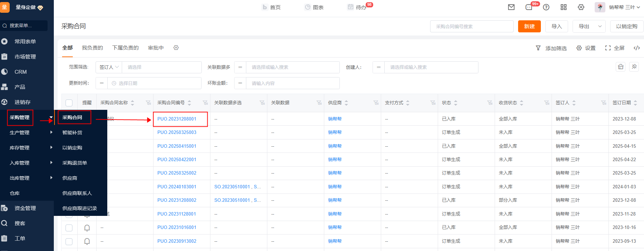Go to 首页 in top navigation
This screenshot has width=644, height=251.
pyautogui.click(x=271, y=7)
